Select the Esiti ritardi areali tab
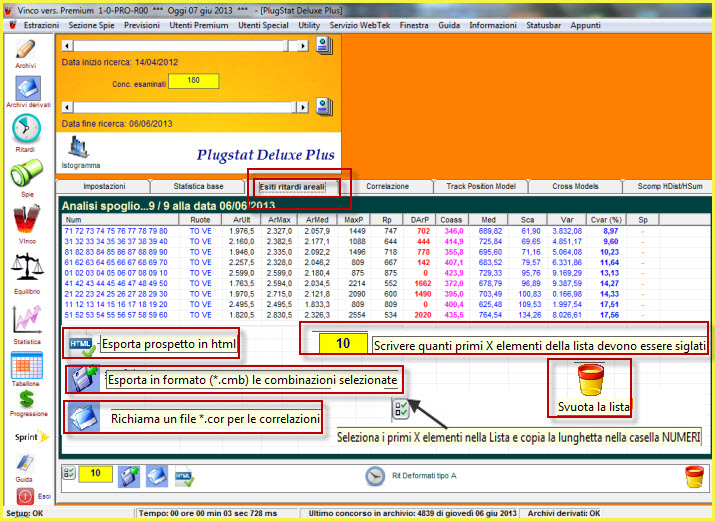The width and height of the screenshot is (715, 521). coord(292,187)
